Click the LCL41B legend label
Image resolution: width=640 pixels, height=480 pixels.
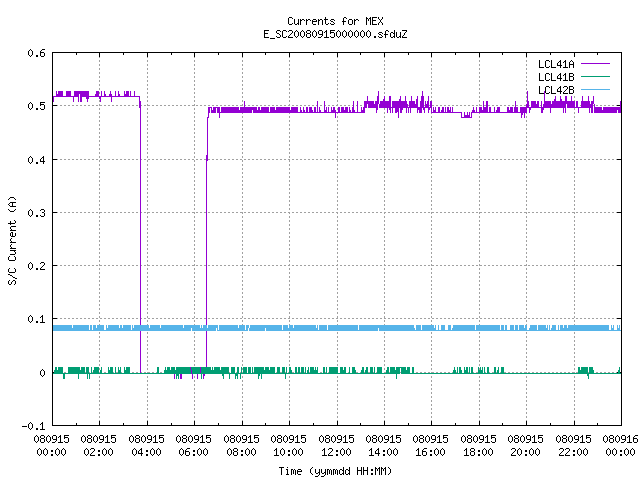[x=556, y=77]
